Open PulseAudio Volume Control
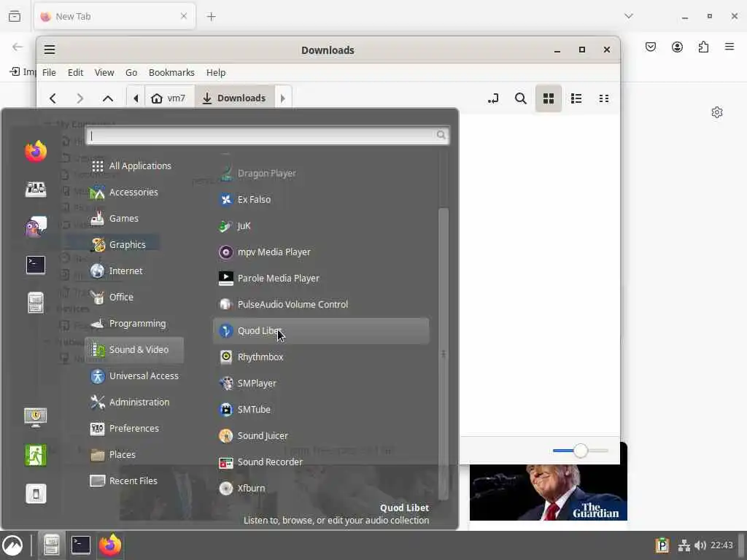 pos(321,304)
